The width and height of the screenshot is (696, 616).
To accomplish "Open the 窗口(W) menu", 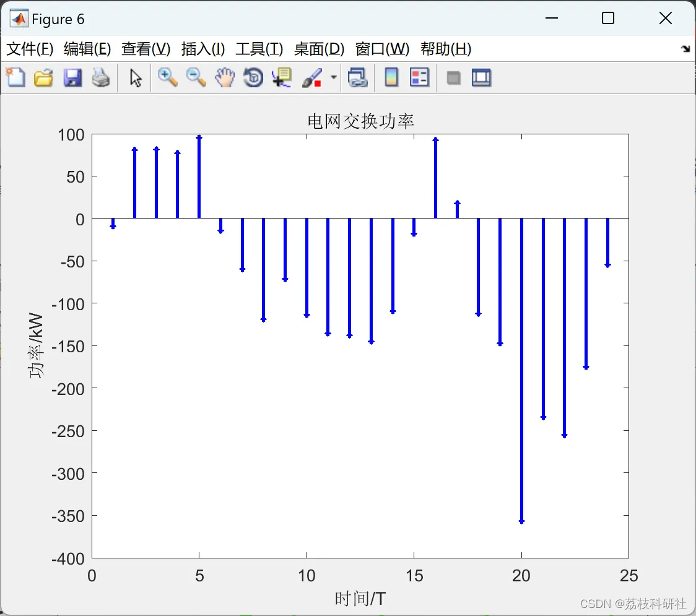I will pos(382,49).
